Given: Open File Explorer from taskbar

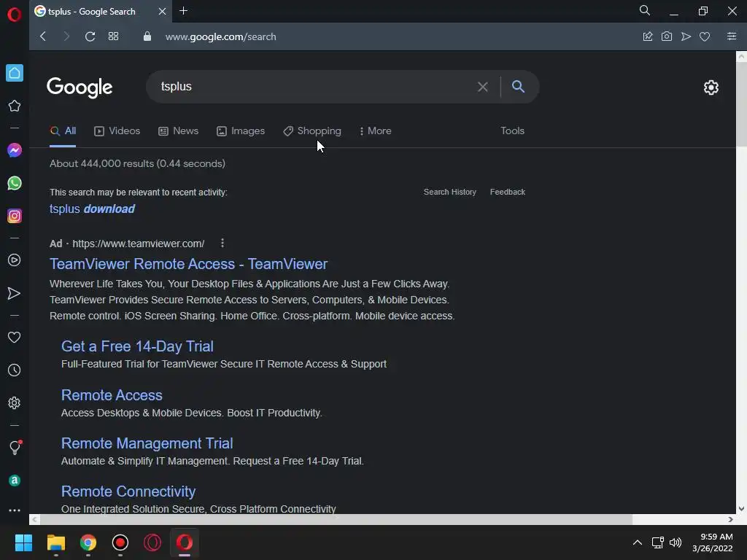Looking at the screenshot, I should (55, 542).
